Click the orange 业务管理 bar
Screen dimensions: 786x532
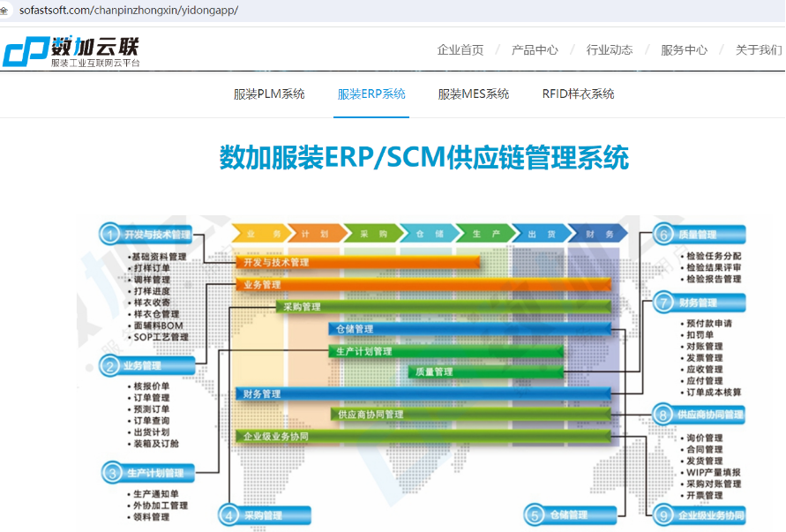tap(423, 284)
